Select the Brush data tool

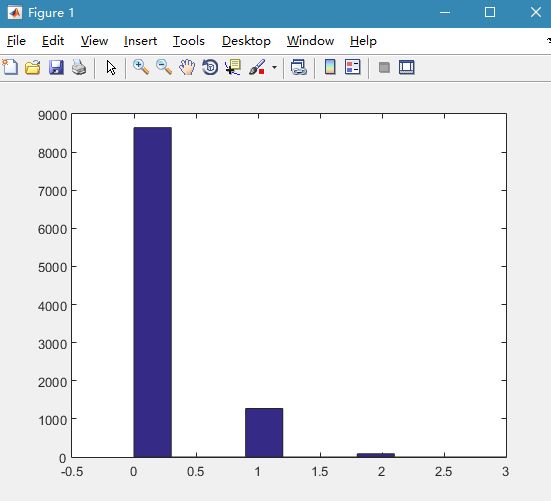257,67
